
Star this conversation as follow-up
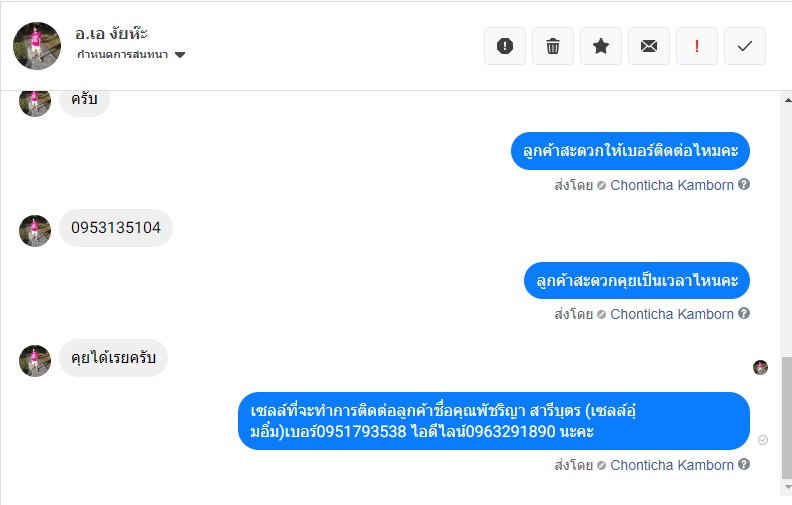[601, 46]
